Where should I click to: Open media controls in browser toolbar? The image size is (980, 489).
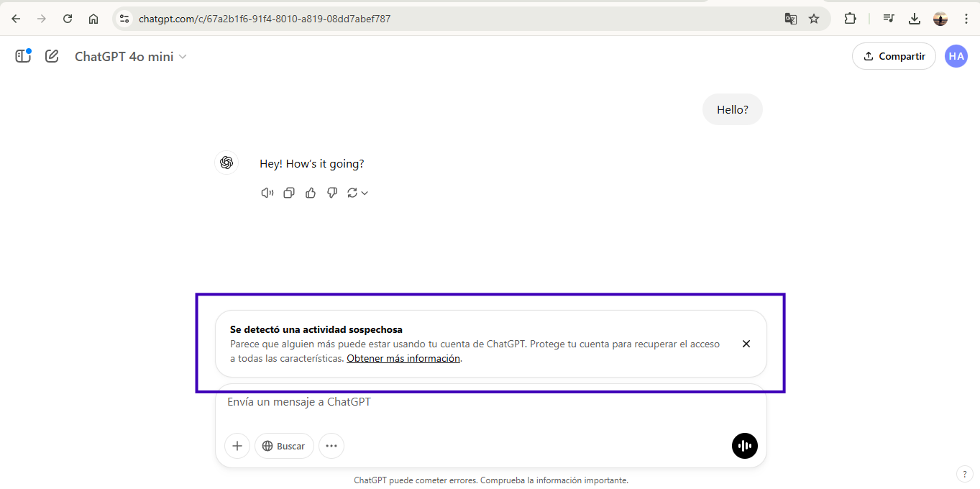(889, 19)
